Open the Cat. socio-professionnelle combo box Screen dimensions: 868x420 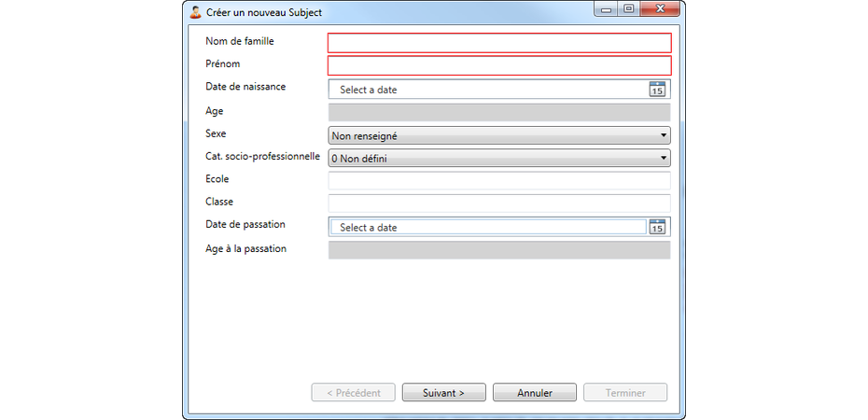pos(498,159)
